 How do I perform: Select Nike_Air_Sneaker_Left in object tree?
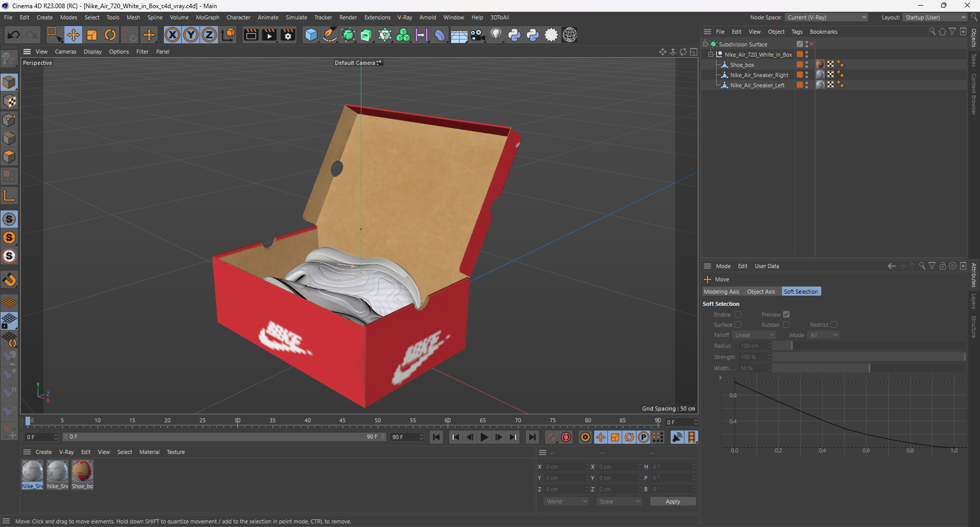(757, 85)
